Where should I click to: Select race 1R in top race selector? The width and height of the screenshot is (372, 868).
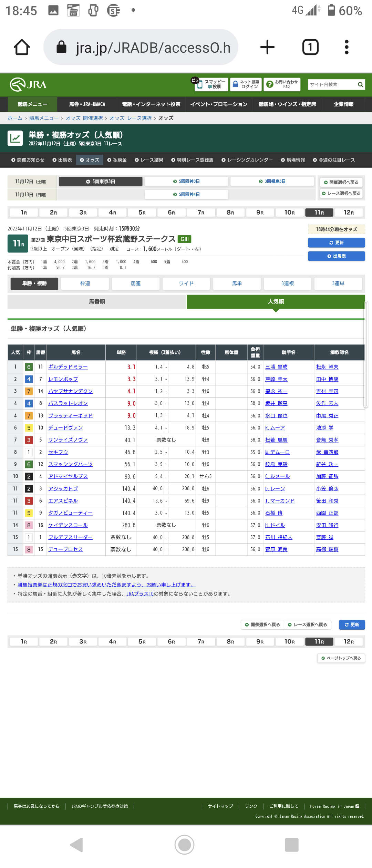pos(24,213)
